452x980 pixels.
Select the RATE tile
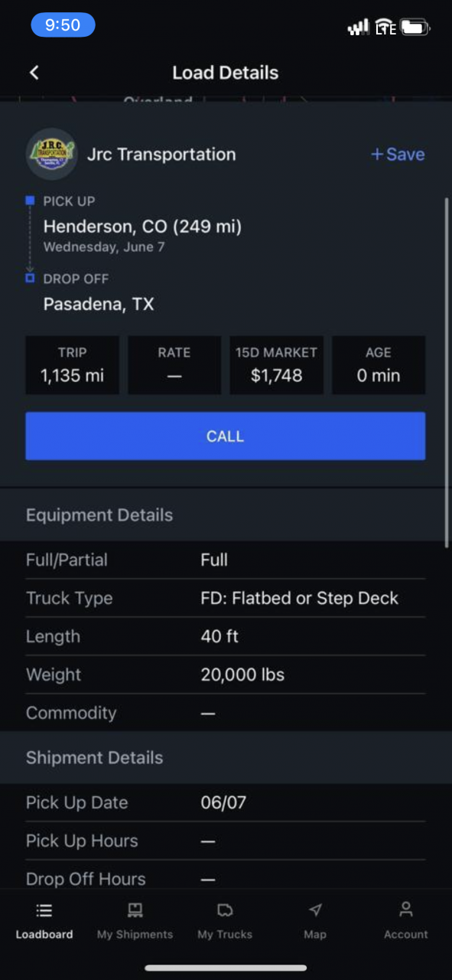[174, 365]
